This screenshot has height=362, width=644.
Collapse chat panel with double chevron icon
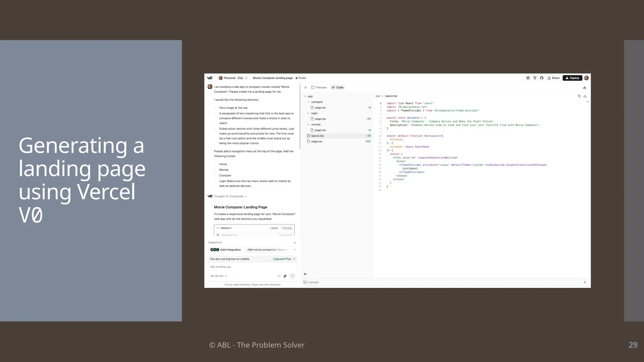point(305,87)
